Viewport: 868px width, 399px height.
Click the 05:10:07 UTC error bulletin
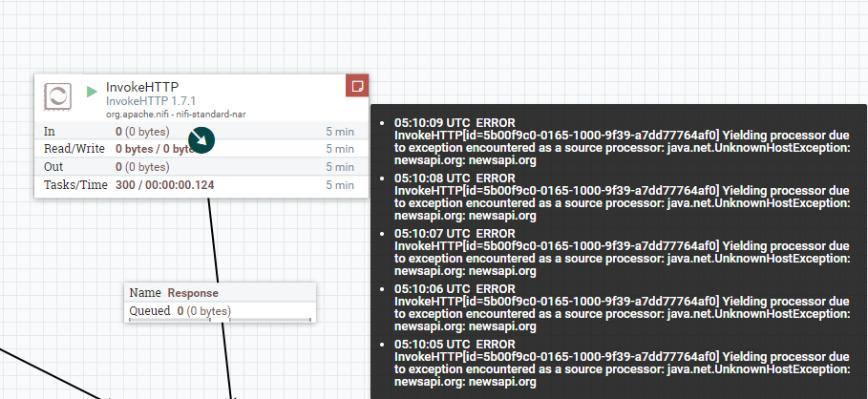coord(622,252)
